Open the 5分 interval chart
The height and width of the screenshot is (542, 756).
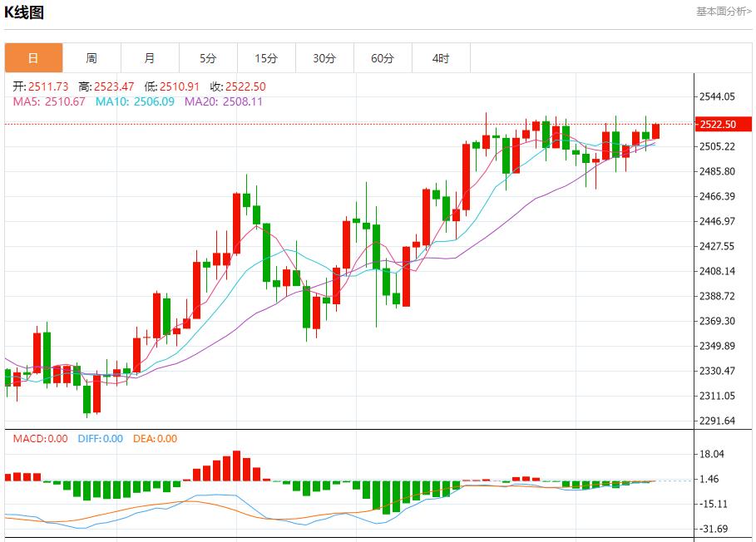pos(208,58)
